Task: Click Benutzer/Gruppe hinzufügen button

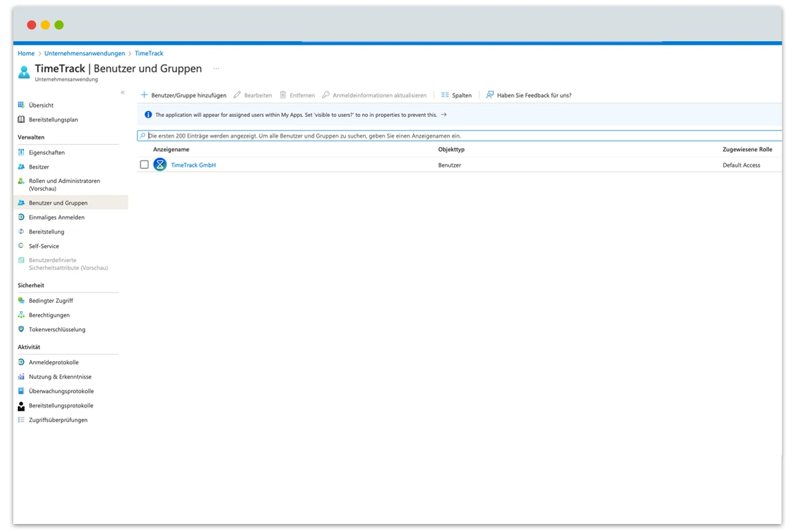Action: pos(184,95)
